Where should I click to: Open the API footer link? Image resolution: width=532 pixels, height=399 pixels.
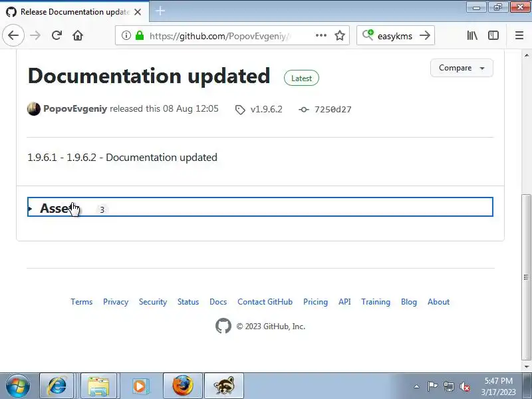pos(344,302)
